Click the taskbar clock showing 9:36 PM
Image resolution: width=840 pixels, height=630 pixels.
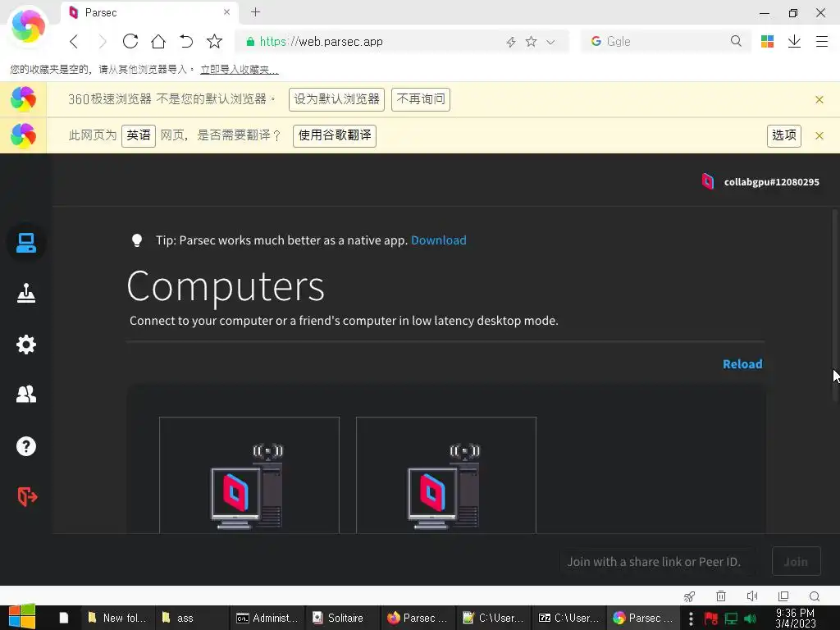[x=795, y=618]
